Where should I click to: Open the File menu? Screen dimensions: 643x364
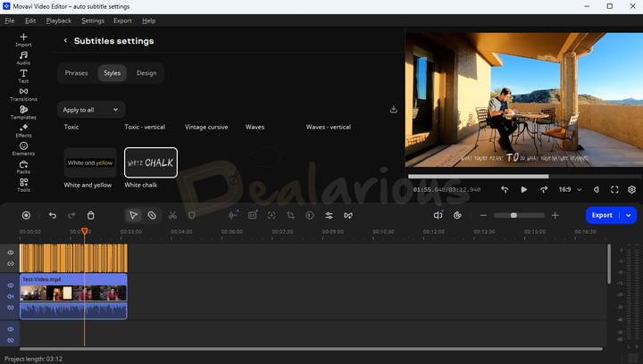click(10, 21)
